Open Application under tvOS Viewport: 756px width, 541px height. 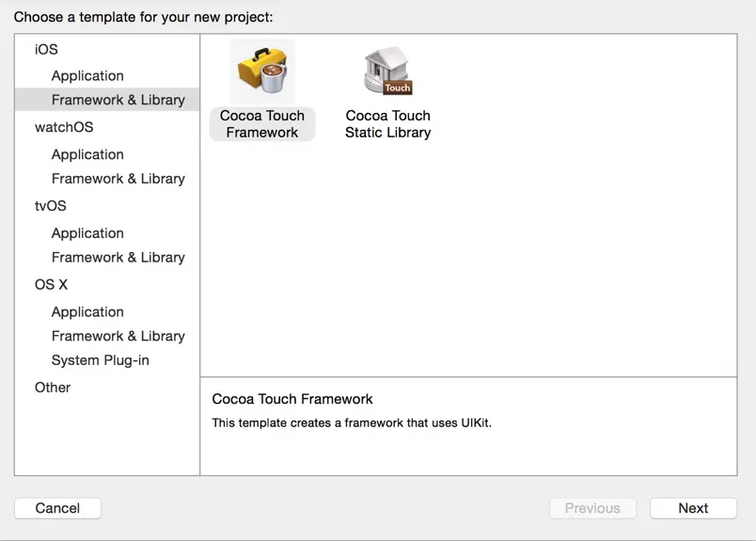point(87,233)
